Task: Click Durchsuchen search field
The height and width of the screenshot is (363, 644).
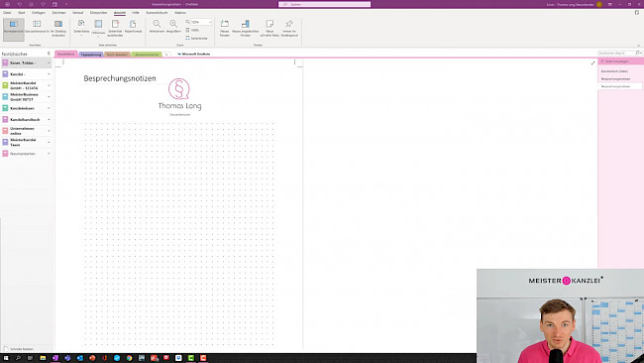Action: pos(616,53)
